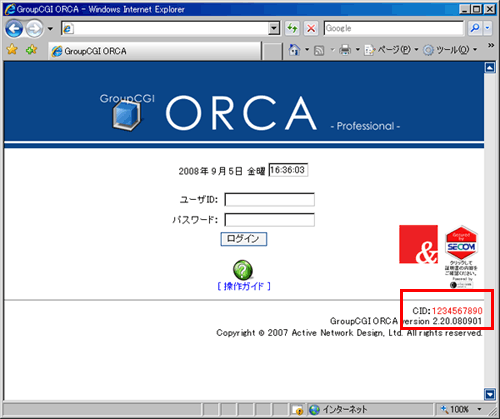Screen dimensions: 500x419
Task: Click the Add to Favorites icon
Action: [x=31, y=50]
